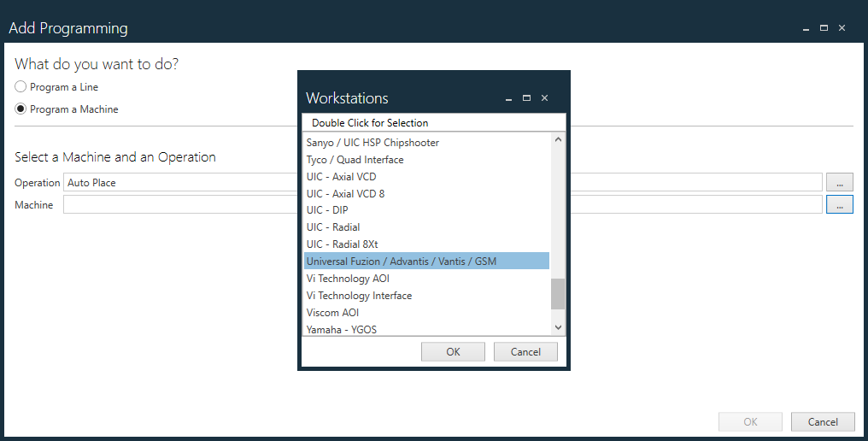Select UIC - Axial VCD 8 item
868x441 pixels.
[x=345, y=193]
